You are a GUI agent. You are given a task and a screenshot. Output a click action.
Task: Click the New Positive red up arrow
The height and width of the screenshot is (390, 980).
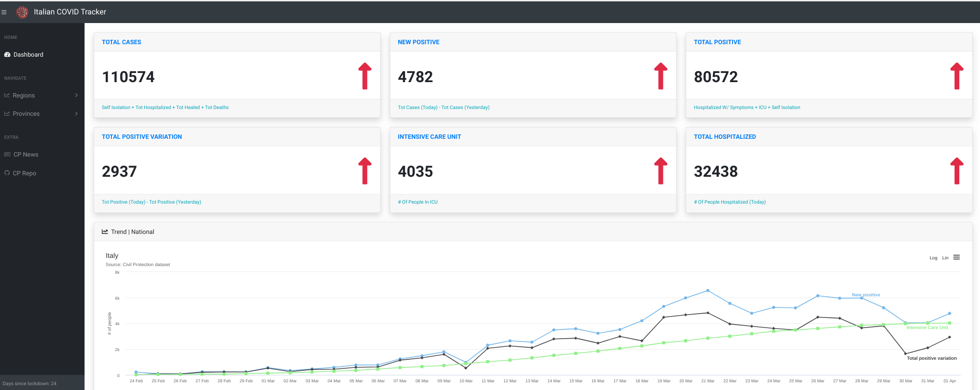pyautogui.click(x=661, y=76)
